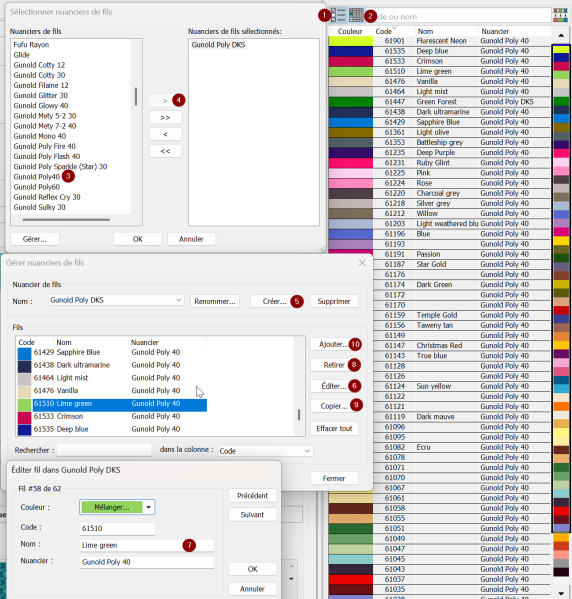Screen dimensions: 572x599
Task: Click the '<' remove chart button
Action: [165, 134]
